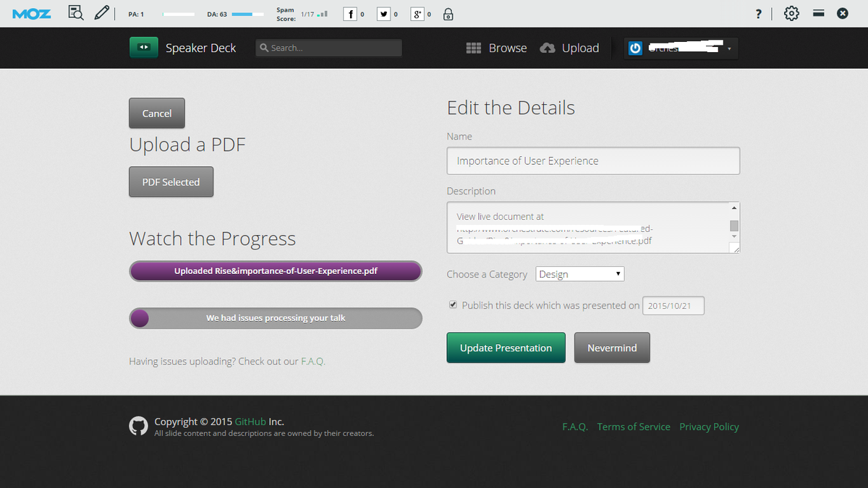Image resolution: width=868 pixels, height=488 pixels.
Task: Click the Google Plus share count icon
Action: tap(417, 14)
